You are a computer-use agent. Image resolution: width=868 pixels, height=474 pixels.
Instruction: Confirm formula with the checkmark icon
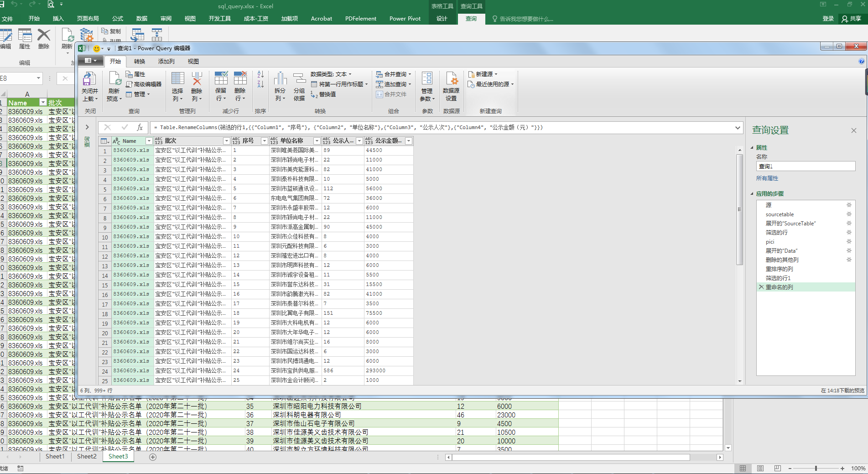124,128
